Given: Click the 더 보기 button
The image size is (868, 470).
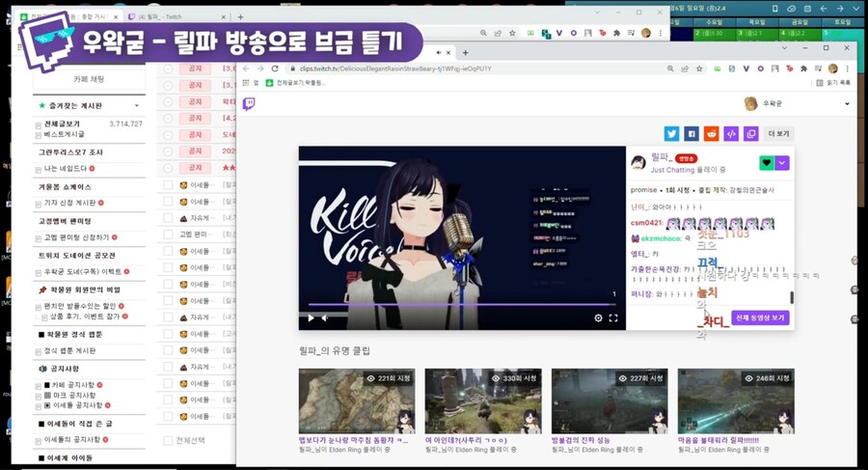Looking at the screenshot, I should [x=779, y=133].
